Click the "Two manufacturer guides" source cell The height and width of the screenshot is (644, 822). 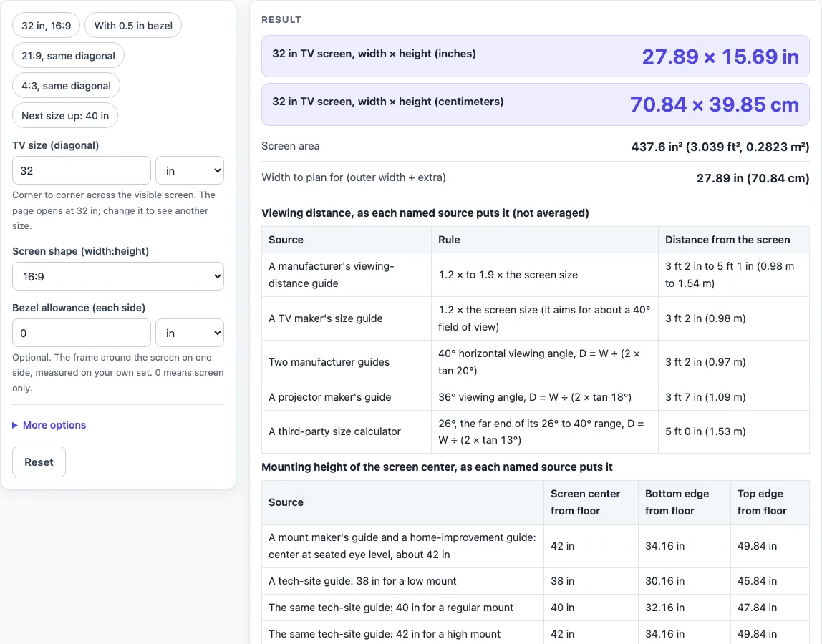(x=347, y=362)
